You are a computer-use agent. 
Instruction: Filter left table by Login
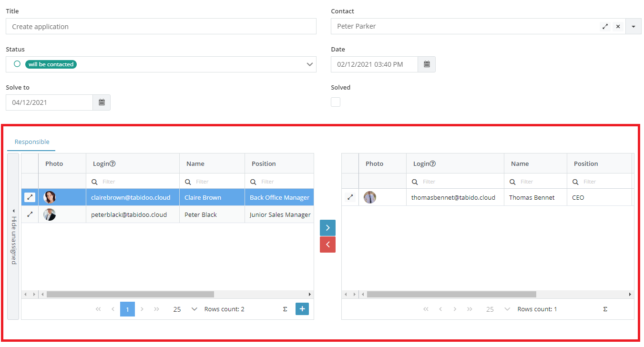click(x=133, y=182)
